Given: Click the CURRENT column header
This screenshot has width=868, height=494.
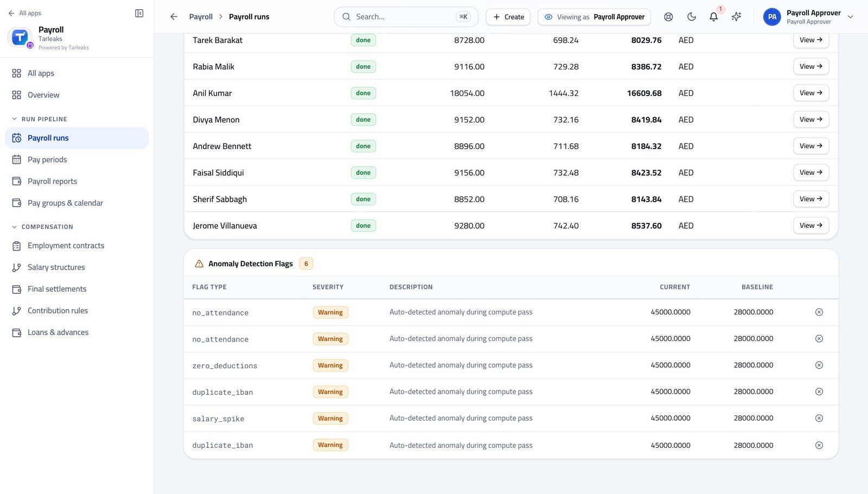Looking at the screenshot, I should (x=675, y=287).
